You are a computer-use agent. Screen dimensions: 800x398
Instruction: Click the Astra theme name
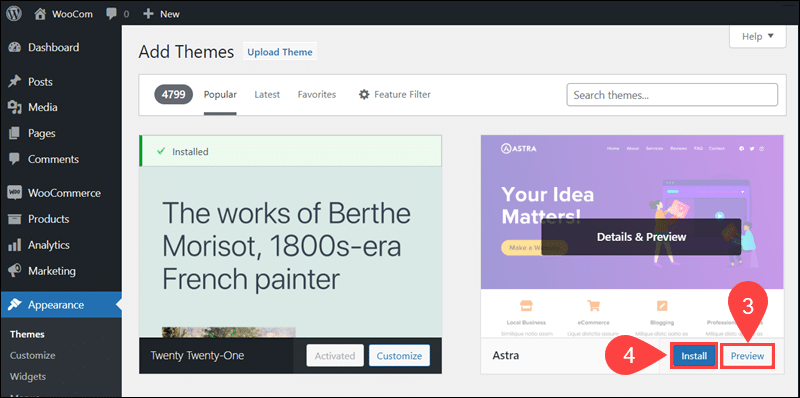[x=506, y=356]
